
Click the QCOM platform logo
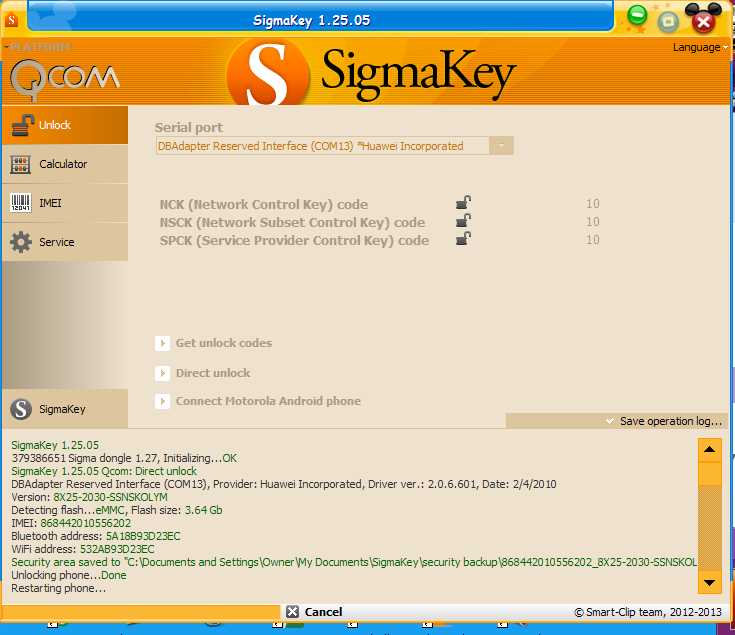(65, 77)
